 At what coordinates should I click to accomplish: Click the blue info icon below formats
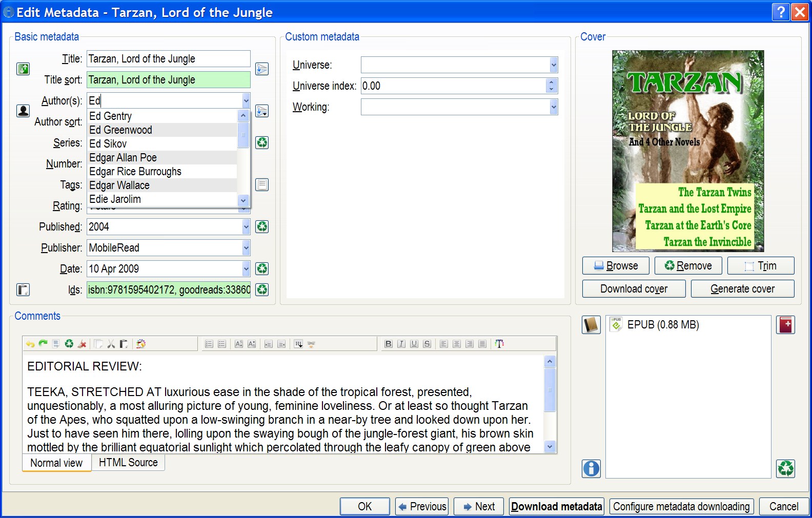click(x=591, y=469)
